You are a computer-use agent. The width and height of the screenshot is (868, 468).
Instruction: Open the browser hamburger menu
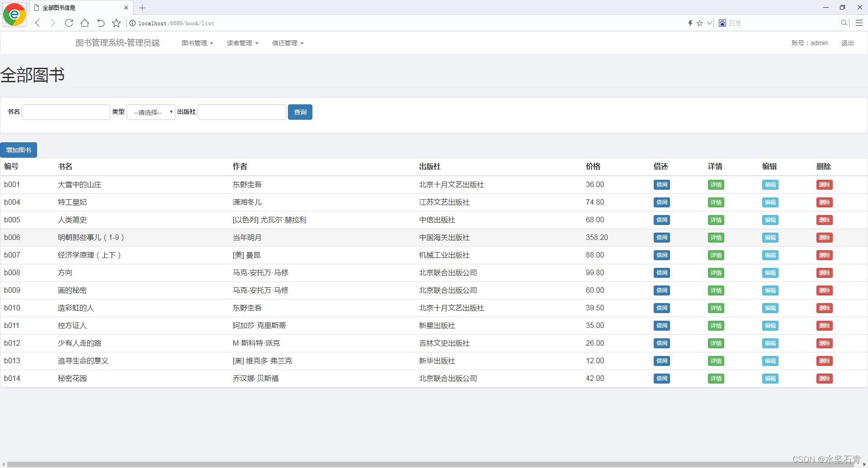coord(859,23)
